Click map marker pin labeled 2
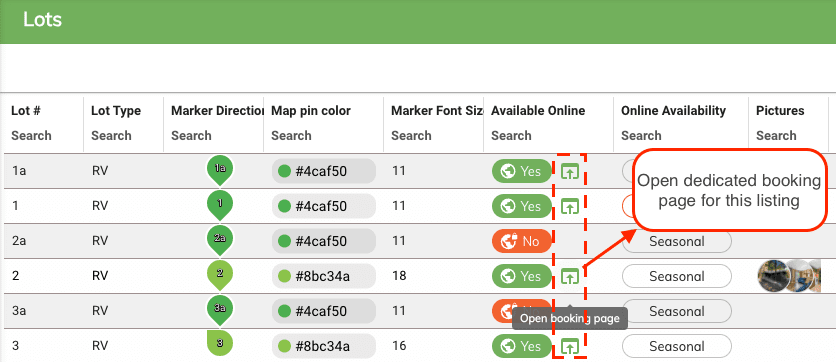 (220, 275)
